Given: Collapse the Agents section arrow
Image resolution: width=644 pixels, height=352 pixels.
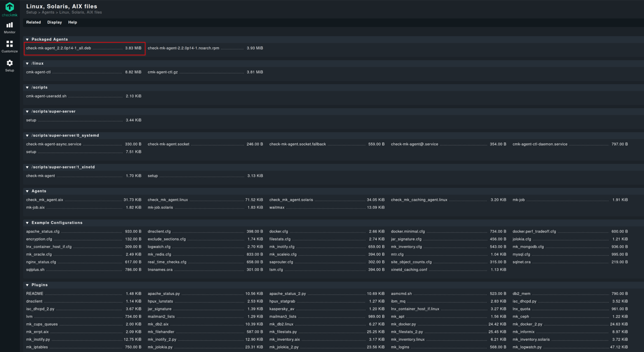Looking at the screenshot, I should point(27,191).
